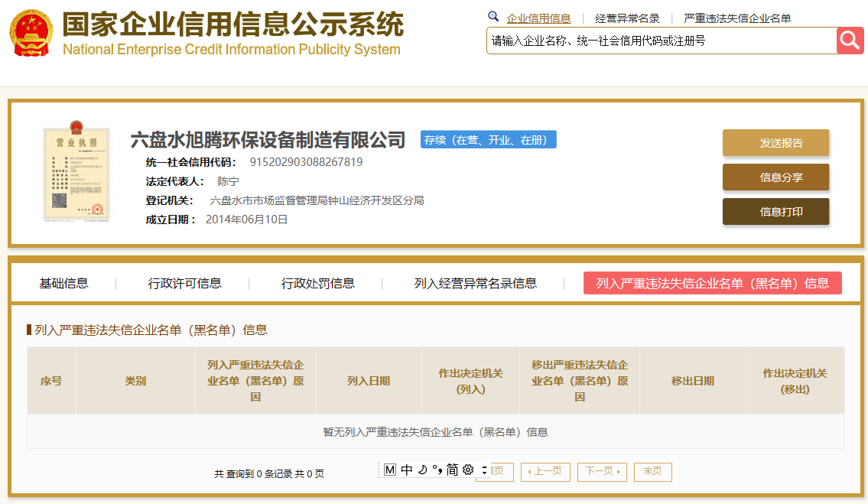
Task: Click the 暂无列入严重违法失信企业名单 empty message
Action: 436,432
